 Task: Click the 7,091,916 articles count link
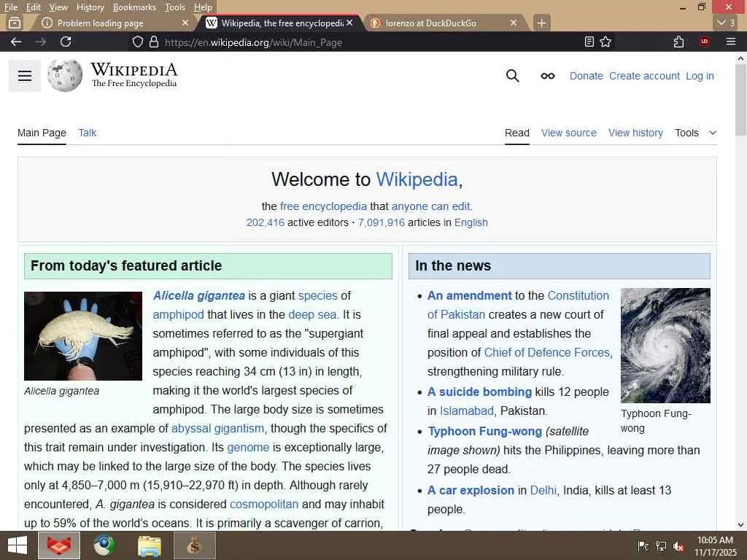(381, 222)
